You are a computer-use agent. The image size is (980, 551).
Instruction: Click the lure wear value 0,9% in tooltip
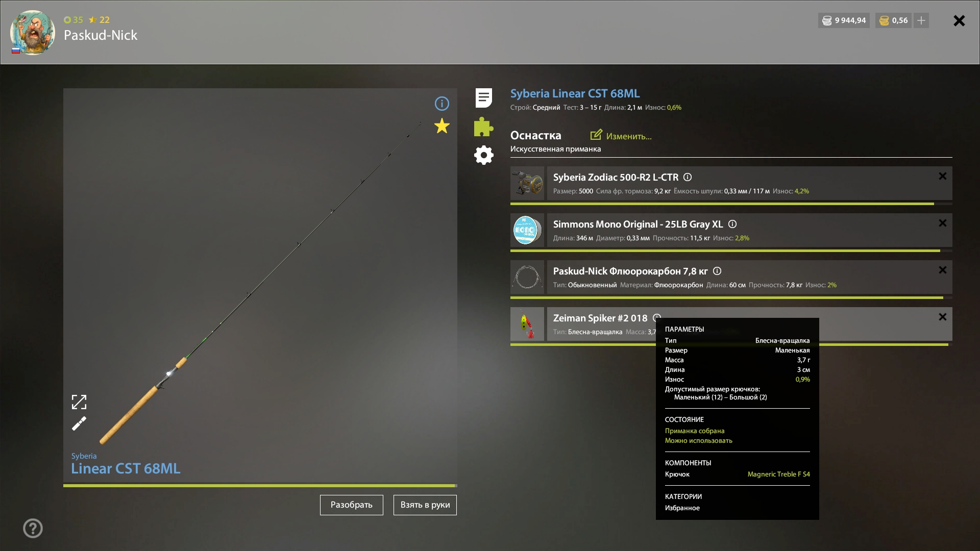802,380
